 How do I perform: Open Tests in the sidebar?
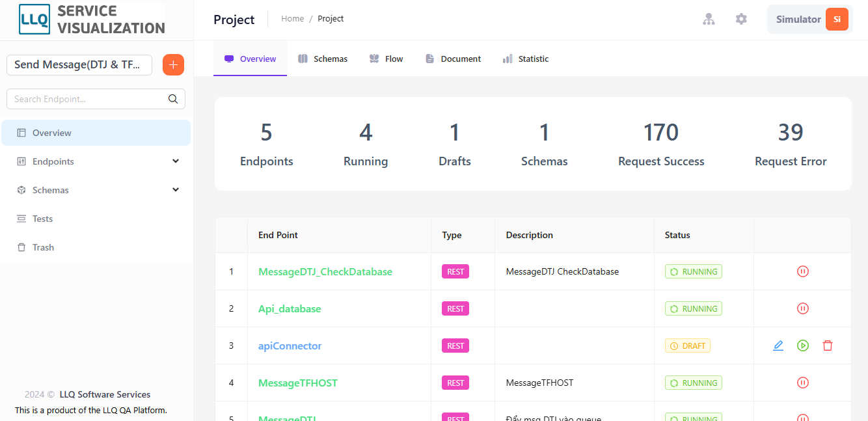96,219
